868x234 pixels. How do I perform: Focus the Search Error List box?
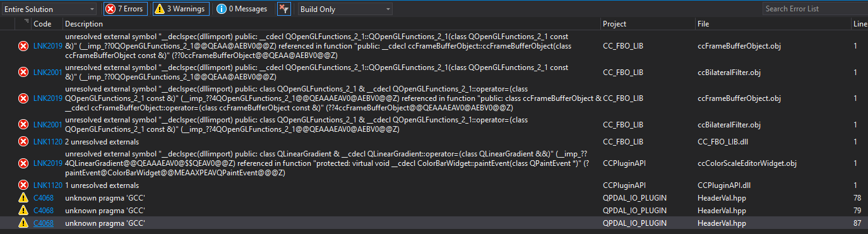(814, 9)
